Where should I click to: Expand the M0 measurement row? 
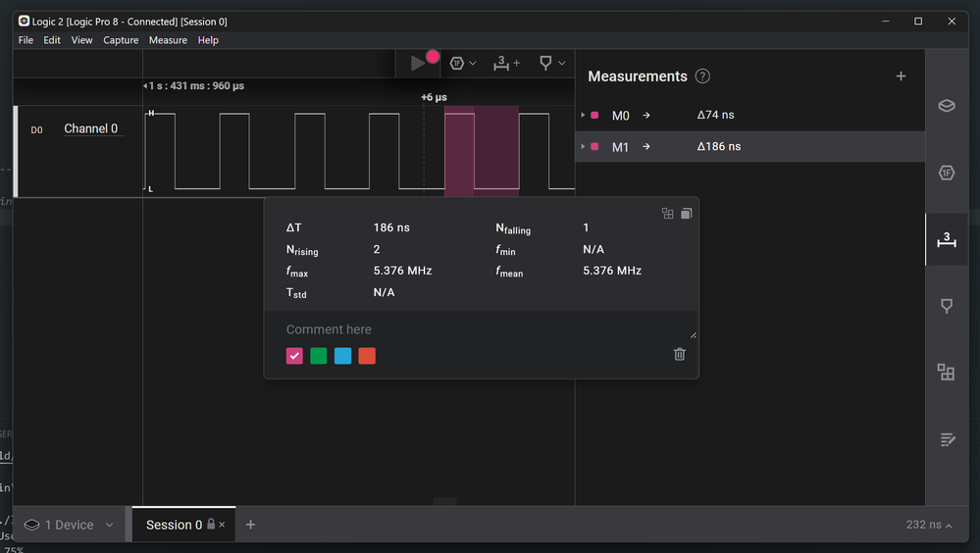click(583, 116)
